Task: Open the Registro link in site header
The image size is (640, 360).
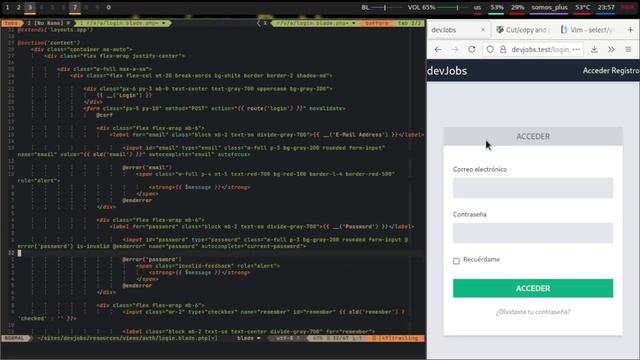Action: pos(625,71)
